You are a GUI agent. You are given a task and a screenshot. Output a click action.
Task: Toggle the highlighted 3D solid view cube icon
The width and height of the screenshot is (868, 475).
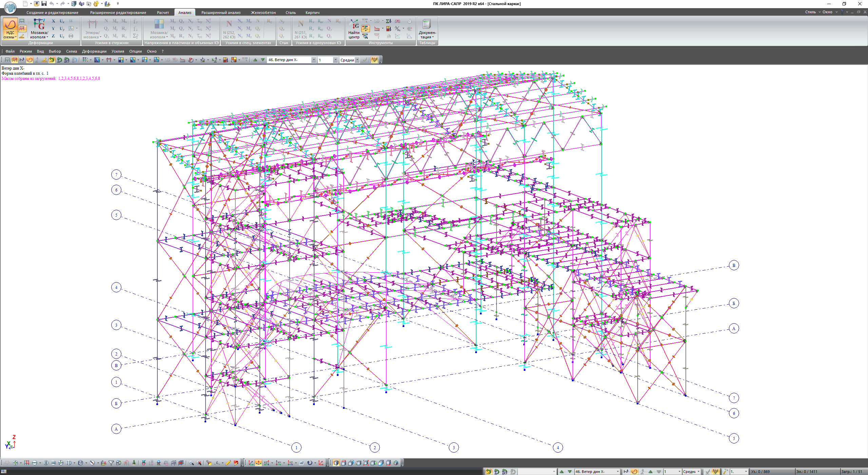tap(336, 463)
